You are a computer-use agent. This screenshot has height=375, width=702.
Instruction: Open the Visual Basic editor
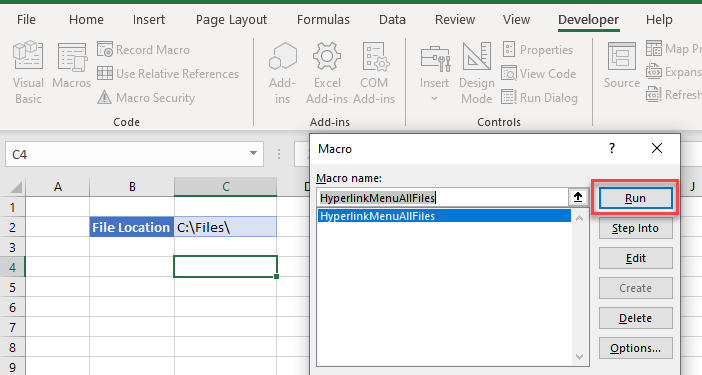tap(28, 72)
